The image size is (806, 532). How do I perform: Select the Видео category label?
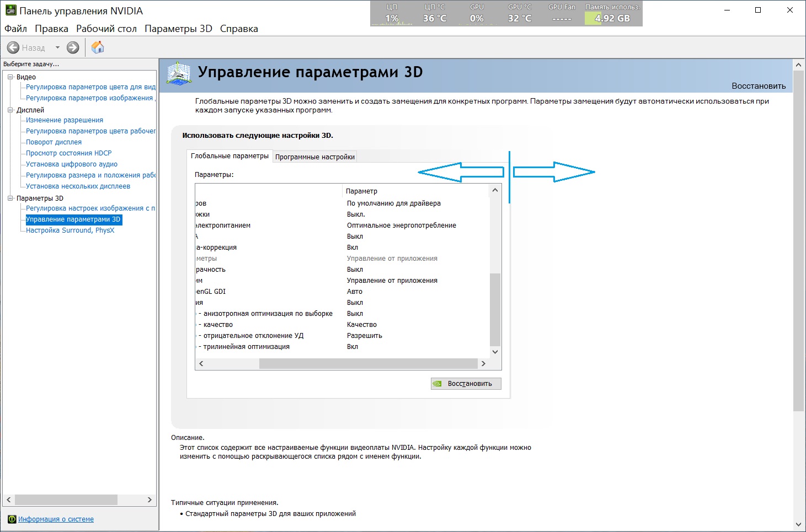click(x=26, y=77)
